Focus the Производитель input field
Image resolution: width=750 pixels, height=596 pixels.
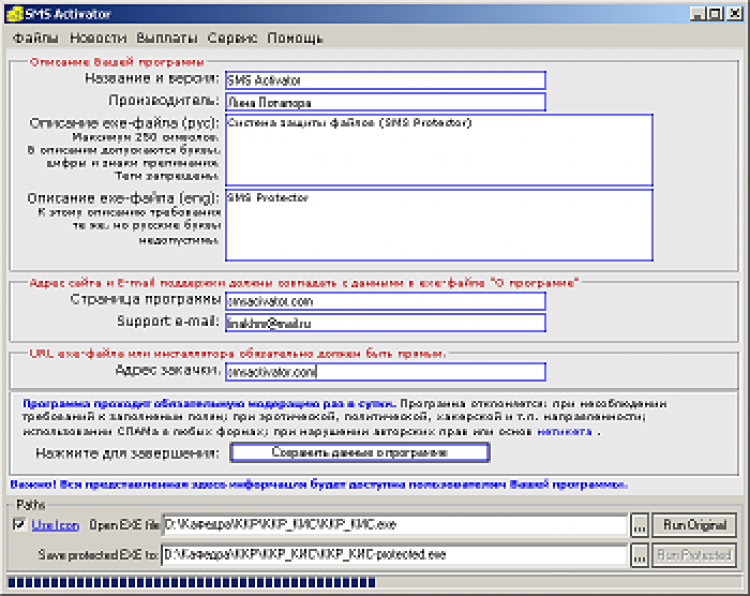pos(386,102)
